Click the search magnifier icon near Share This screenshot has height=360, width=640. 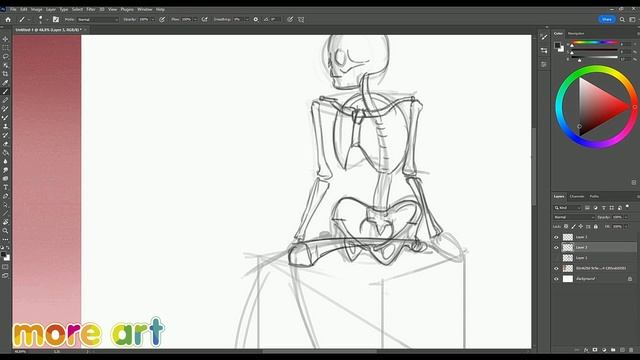click(622, 19)
